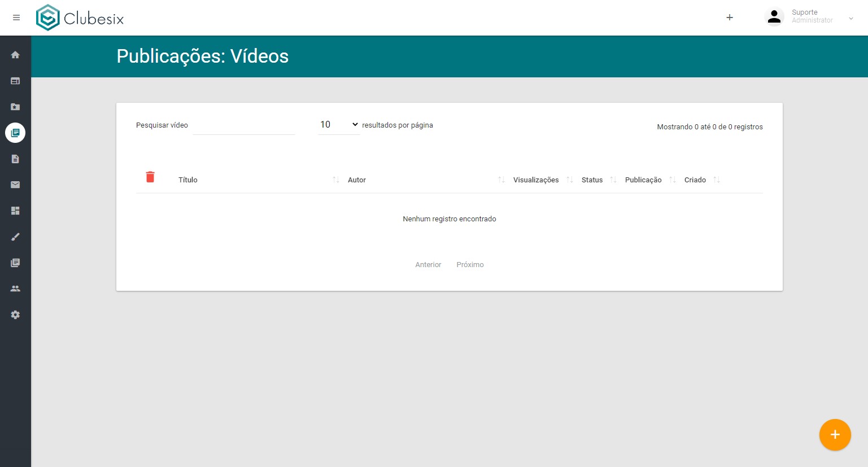Click the sort arrows beside Título
868x467 pixels.
[336, 180]
